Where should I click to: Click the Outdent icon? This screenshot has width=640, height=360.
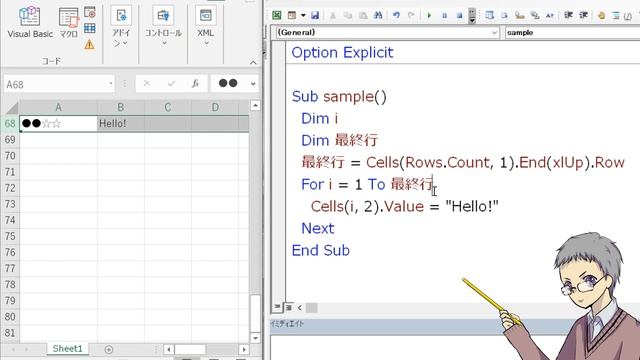coord(583,16)
